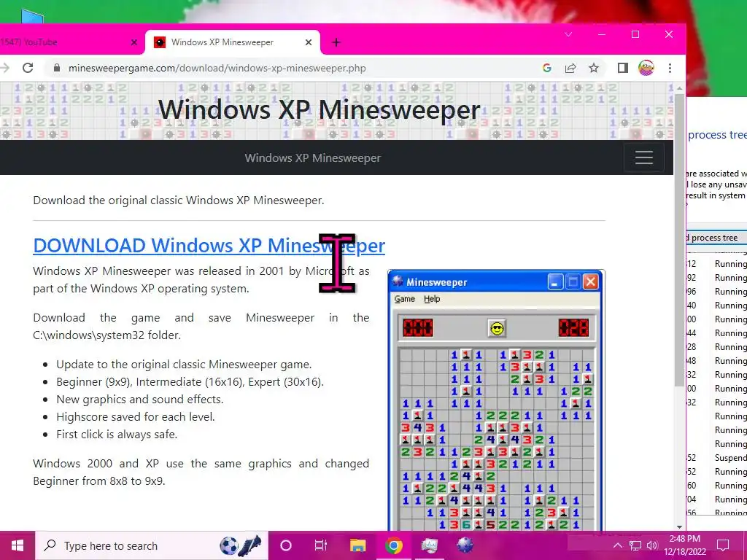Screen dimensions: 747x560
Task: Click Windows XP Minesweeper navbar brand
Action: click(x=312, y=158)
